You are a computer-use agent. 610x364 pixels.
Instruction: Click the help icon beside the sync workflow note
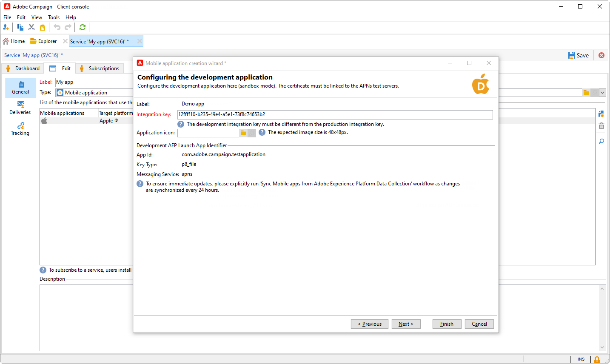(x=140, y=184)
